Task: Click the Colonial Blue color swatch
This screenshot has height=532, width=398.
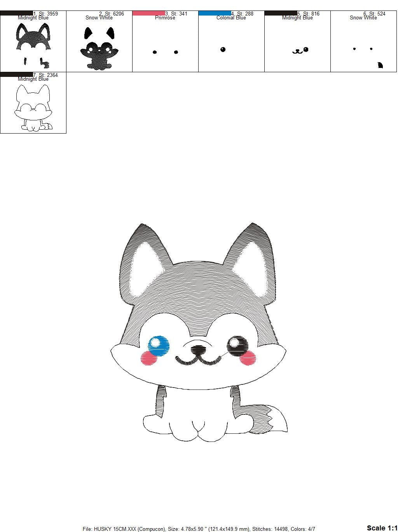Action: click(x=215, y=13)
